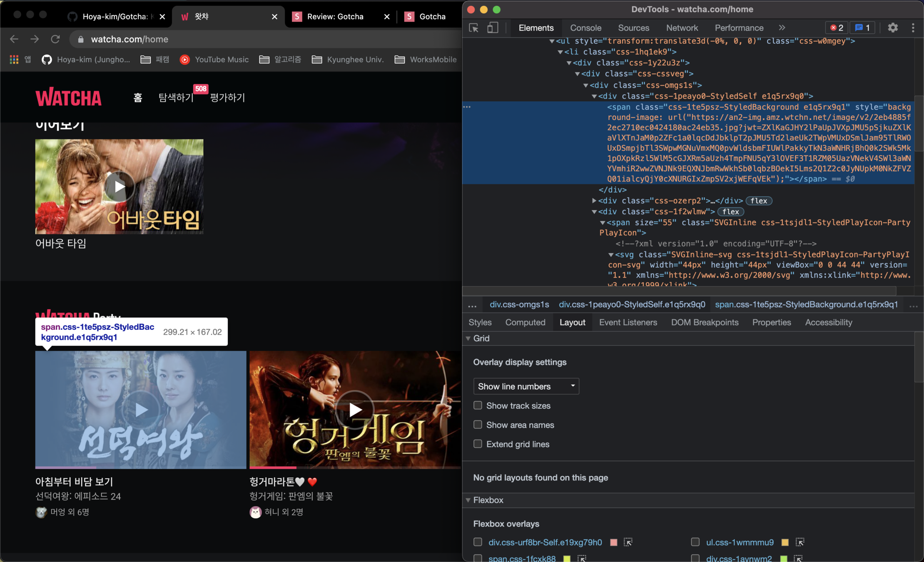Check the Extend grid lines option
Viewport: 924px width, 562px height.
click(478, 444)
